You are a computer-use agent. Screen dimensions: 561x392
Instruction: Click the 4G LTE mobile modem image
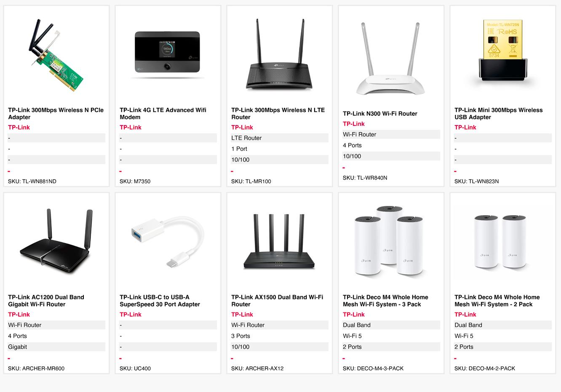(x=168, y=54)
